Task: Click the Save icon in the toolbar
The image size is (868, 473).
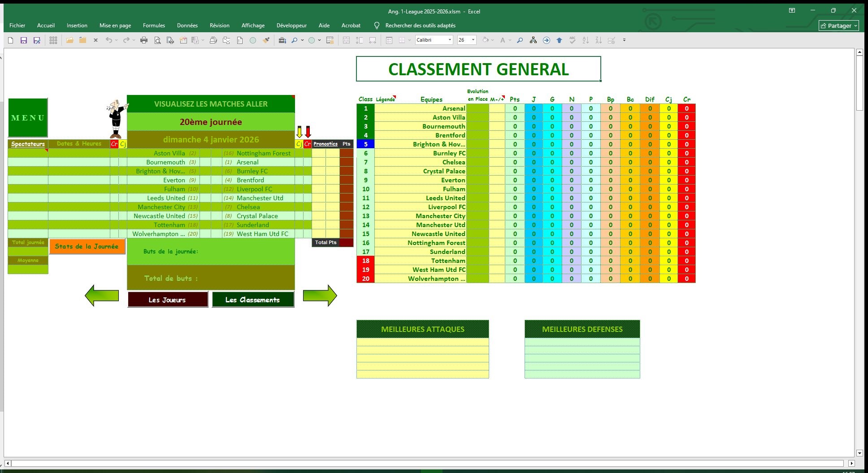Action: (24, 40)
